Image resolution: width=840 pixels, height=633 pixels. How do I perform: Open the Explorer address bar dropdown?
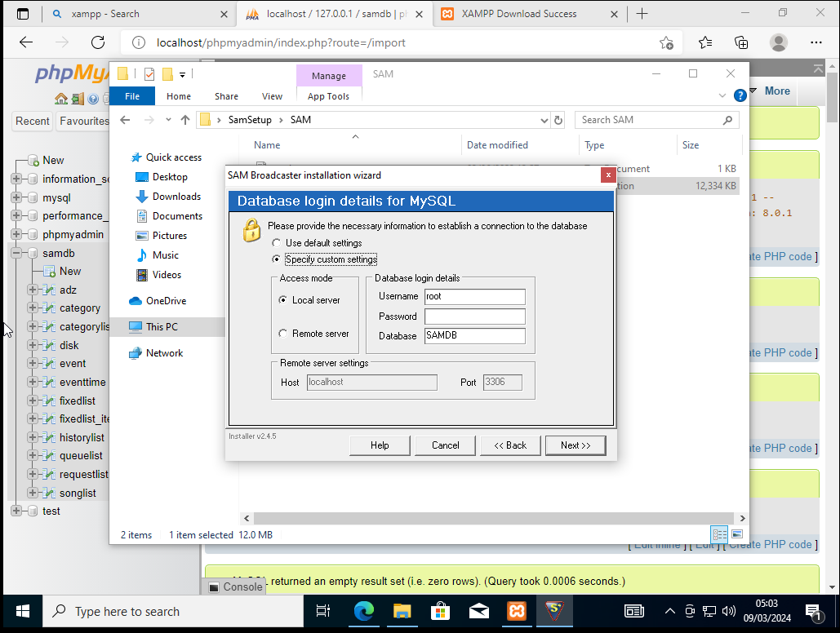[x=545, y=120]
